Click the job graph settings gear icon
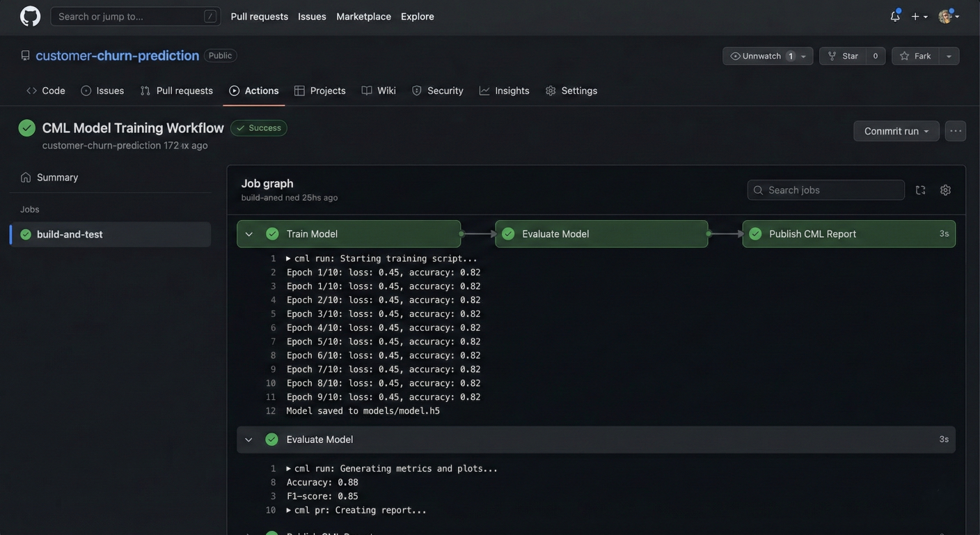Image resolution: width=980 pixels, height=535 pixels. (x=945, y=190)
